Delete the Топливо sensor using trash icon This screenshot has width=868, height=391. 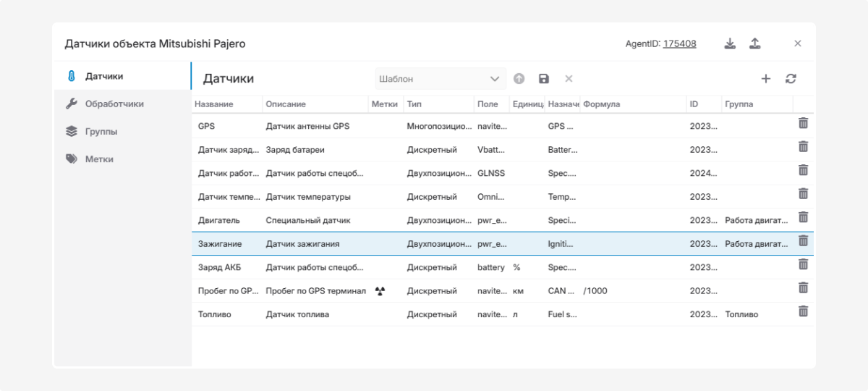click(803, 311)
